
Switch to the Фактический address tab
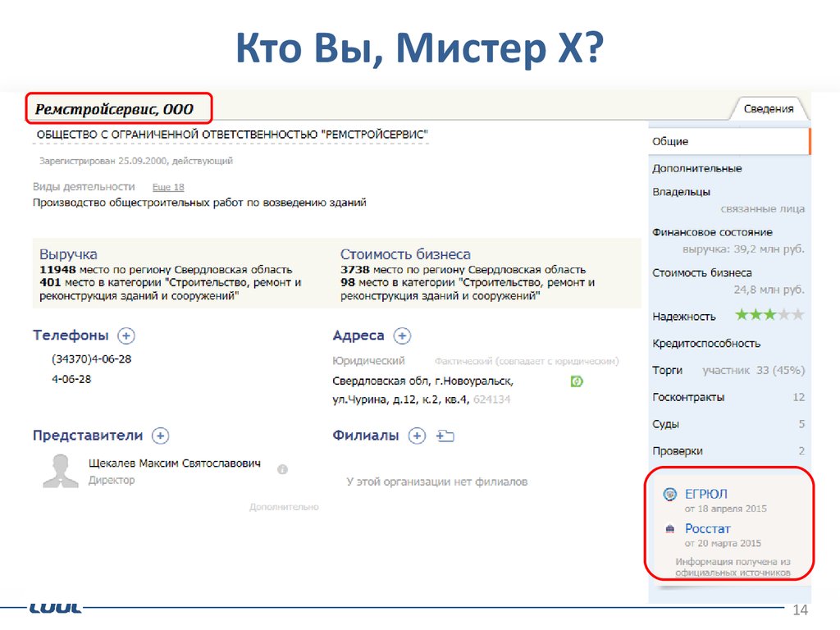[x=526, y=361]
